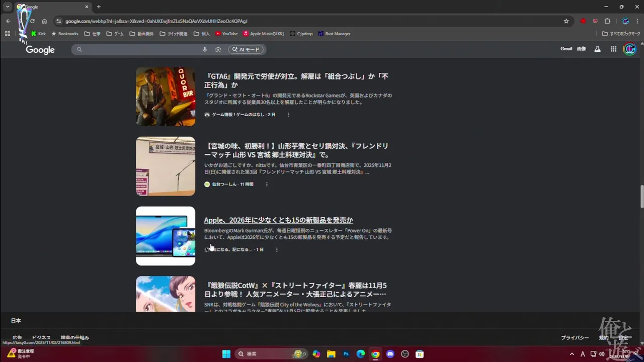Viewport: 644px width, 362px height.
Task: Open the Bookmarks starred bookmark
Action: coord(65,34)
